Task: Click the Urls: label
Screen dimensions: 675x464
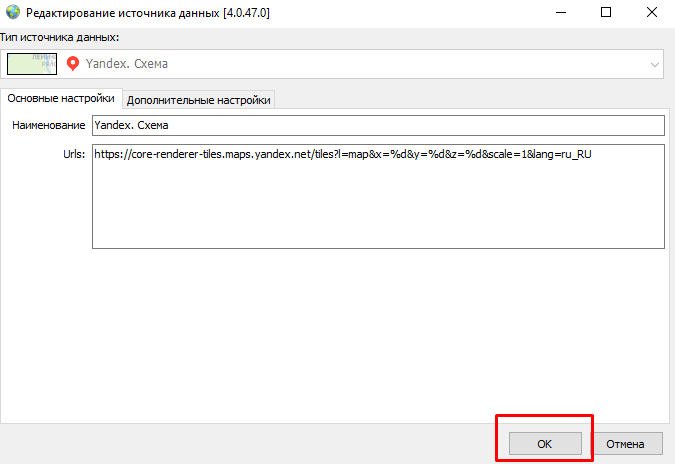Action: [x=74, y=154]
